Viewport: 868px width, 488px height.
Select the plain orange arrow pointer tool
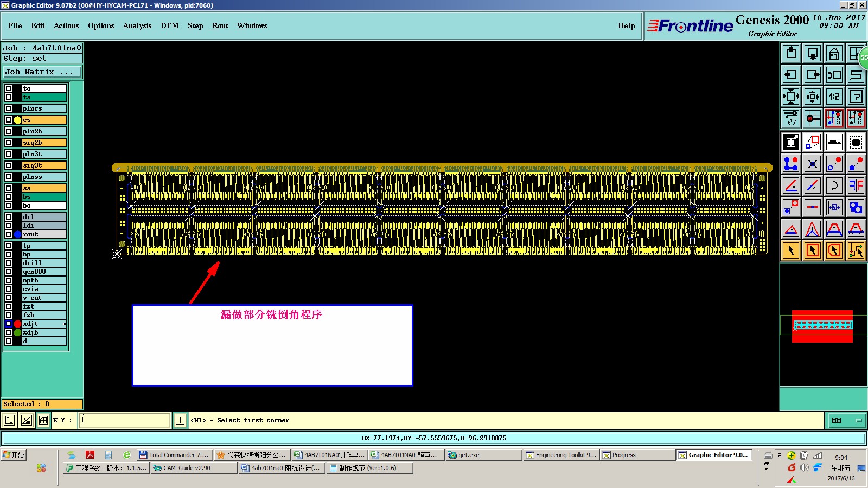(791, 251)
